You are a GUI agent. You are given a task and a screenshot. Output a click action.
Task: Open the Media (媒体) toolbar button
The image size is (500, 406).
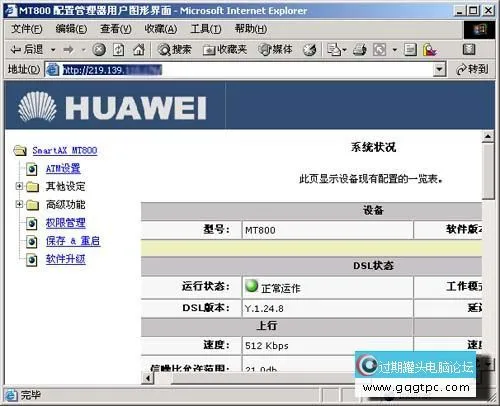point(275,50)
